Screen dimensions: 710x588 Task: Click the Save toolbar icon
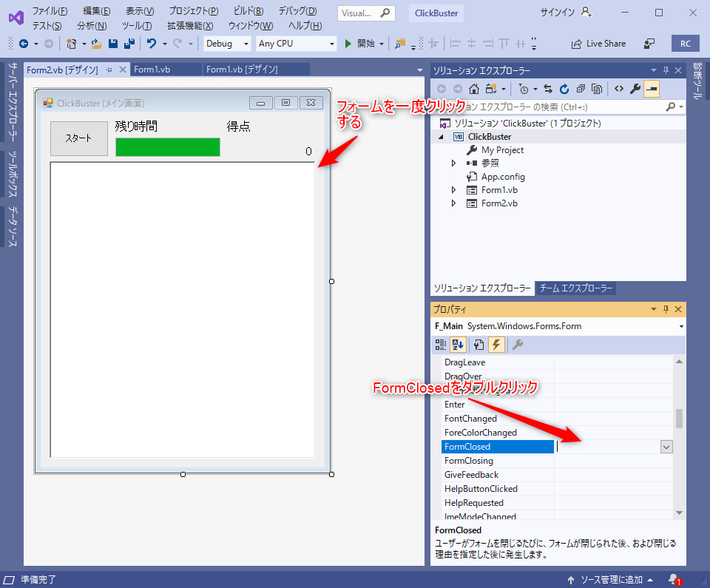pos(113,44)
